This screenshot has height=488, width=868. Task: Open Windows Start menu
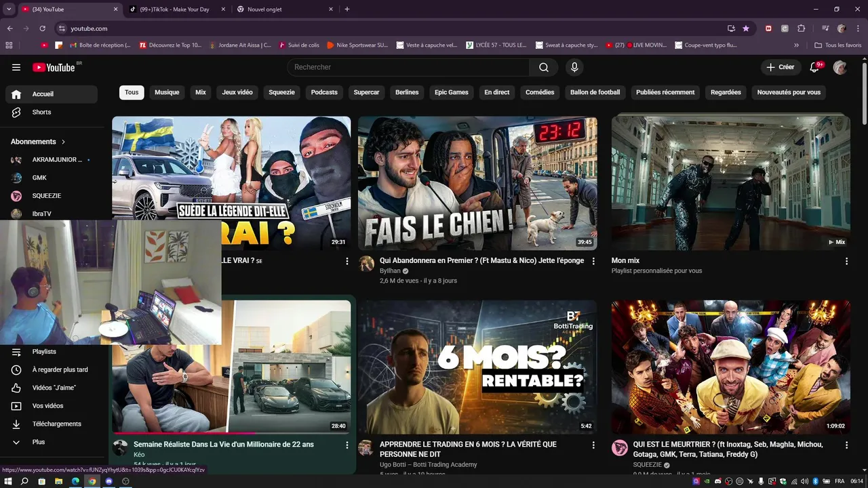(x=8, y=481)
